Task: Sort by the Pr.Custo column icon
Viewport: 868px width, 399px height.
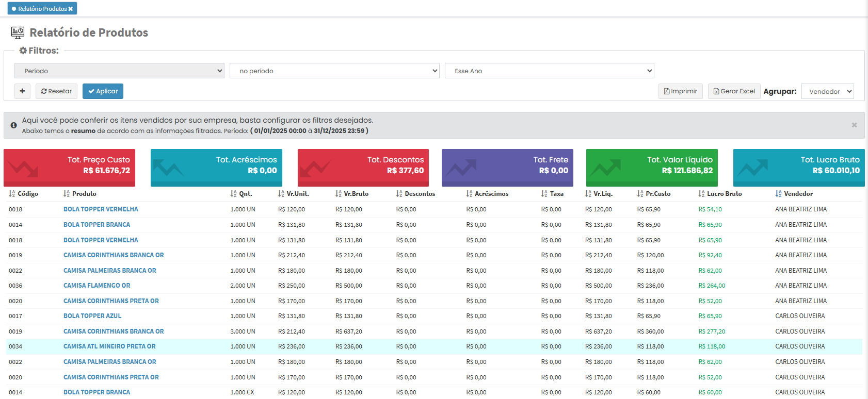Action: click(x=640, y=194)
